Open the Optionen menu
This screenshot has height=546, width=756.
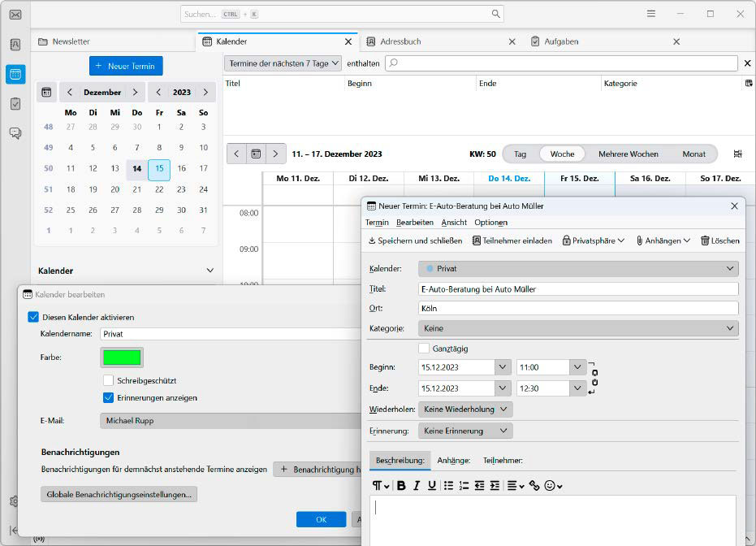coord(490,223)
